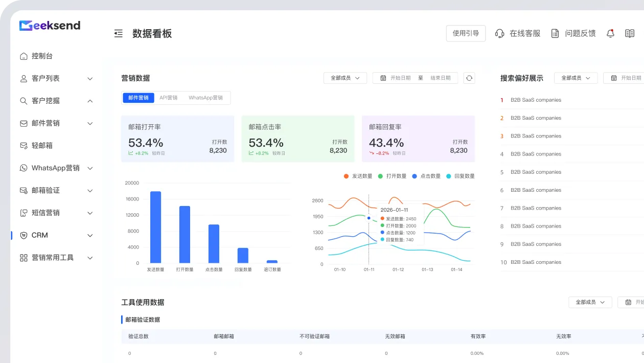
Task: Toggle the 回复数量 legend series
Action: pos(460,176)
